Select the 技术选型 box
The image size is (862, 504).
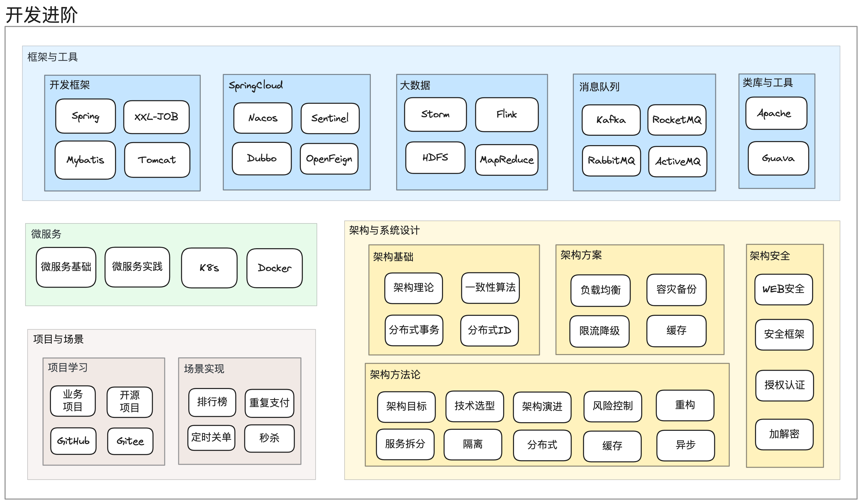[475, 406]
